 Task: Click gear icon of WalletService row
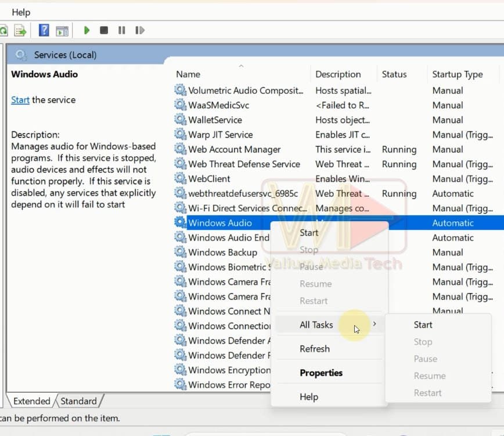[181, 120]
